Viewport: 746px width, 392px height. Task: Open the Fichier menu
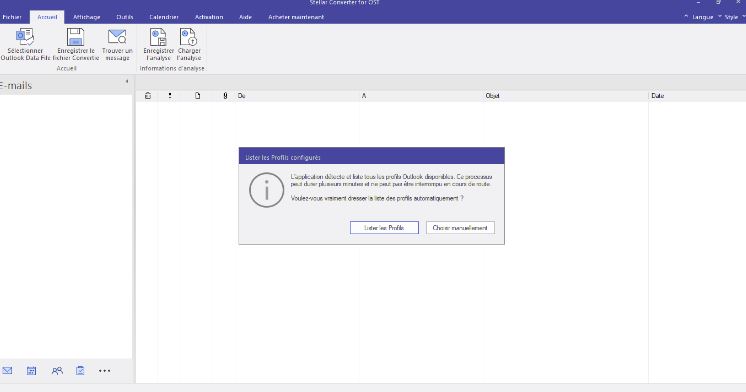tap(12, 17)
